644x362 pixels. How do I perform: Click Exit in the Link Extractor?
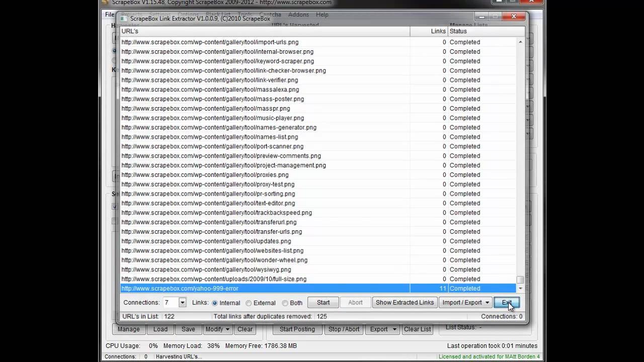tap(507, 303)
